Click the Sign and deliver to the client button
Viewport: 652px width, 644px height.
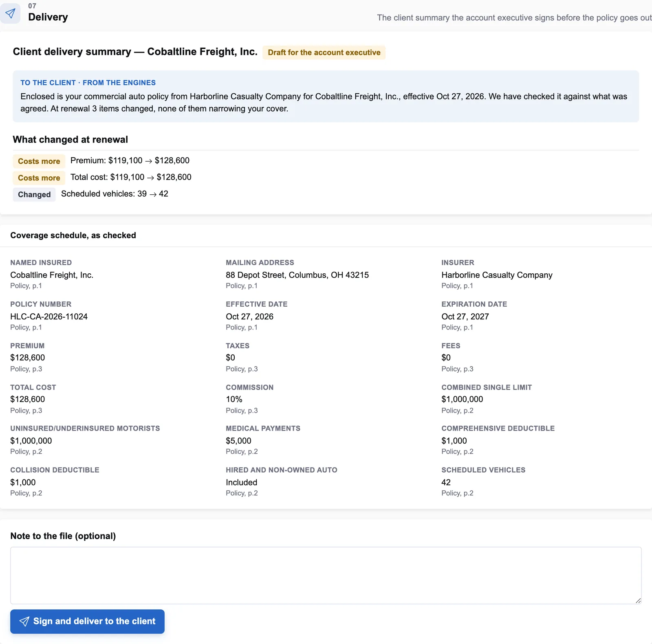point(87,621)
